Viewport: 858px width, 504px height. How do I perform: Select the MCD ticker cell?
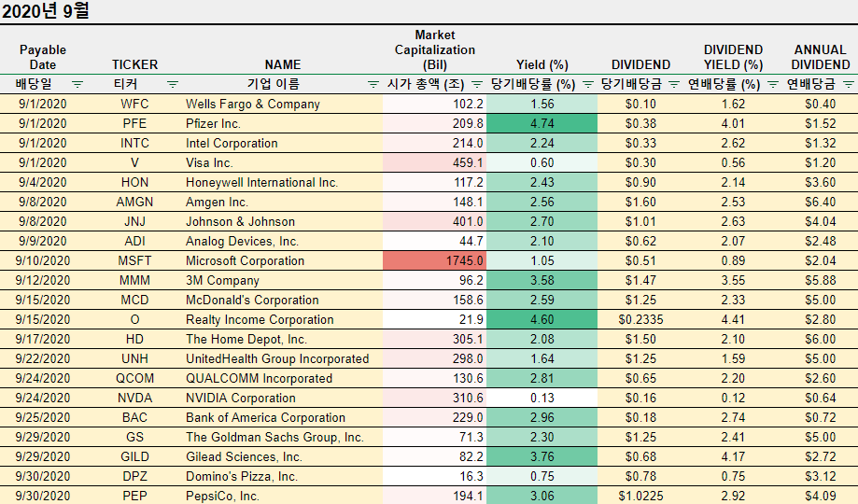tap(134, 300)
